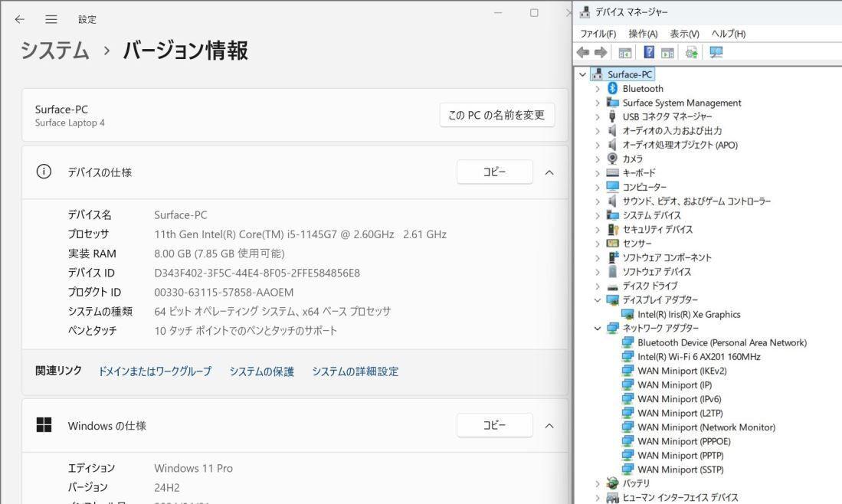Open the Settings hamburger navigation menu
This screenshot has width=842, height=504.
[x=51, y=19]
